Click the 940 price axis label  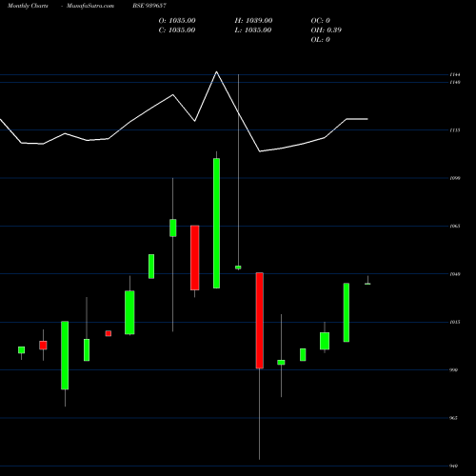point(454,466)
